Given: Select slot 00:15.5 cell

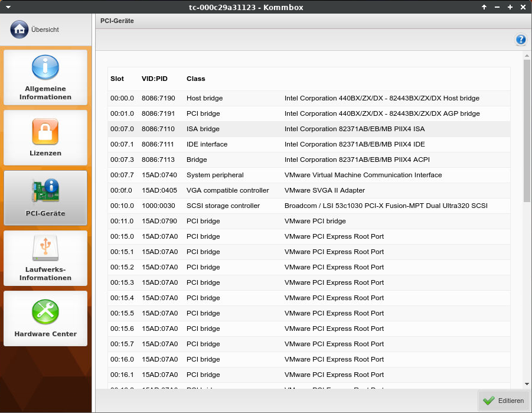Looking at the screenshot, I should (x=122, y=313).
